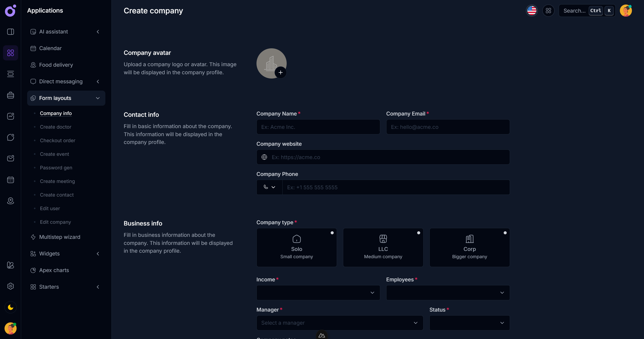Open the apps grid icon near the search bar
This screenshot has width=644, height=339.
548,11
